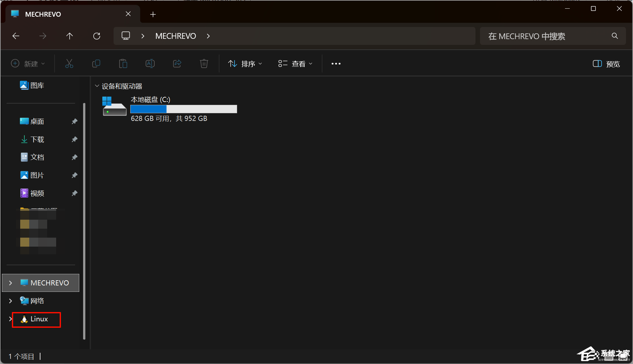
Task: Click the Refresh icon in the navigation bar
Action: coord(97,36)
